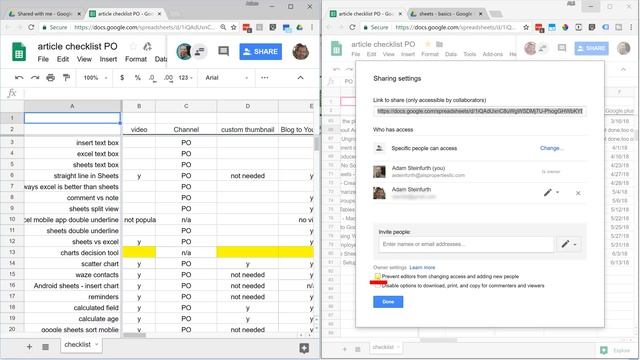Open the all sheets list icon in left window

point(45,347)
